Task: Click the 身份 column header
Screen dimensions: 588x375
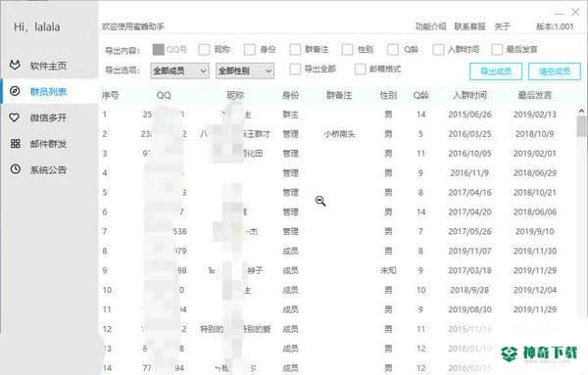Action: (290, 95)
